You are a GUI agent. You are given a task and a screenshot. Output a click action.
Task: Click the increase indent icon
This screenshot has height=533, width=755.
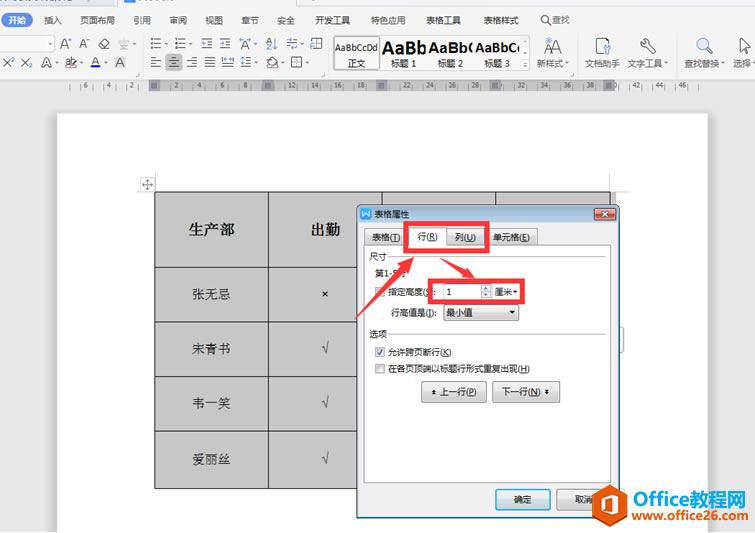click(x=225, y=44)
